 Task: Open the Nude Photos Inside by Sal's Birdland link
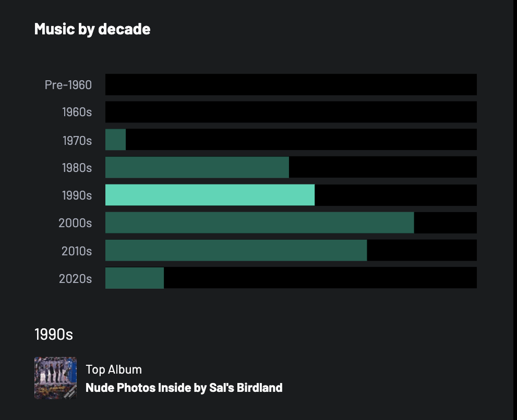(184, 388)
